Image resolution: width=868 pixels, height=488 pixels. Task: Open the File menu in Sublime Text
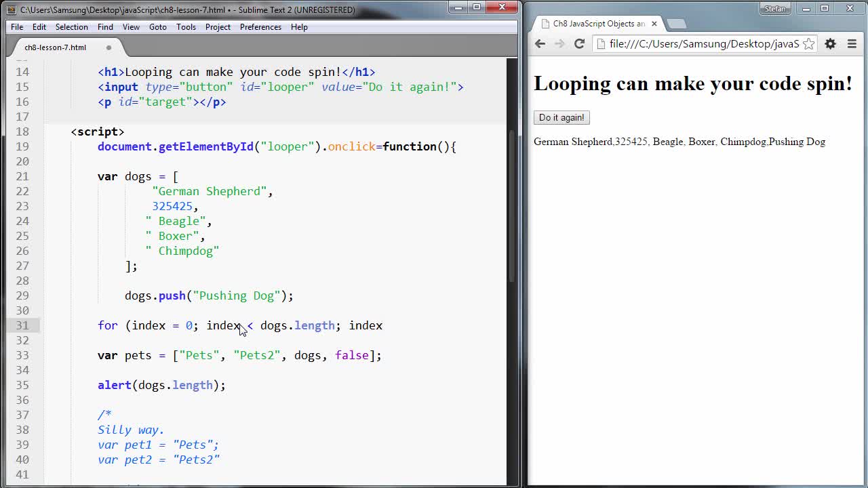[x=17, y=27]
